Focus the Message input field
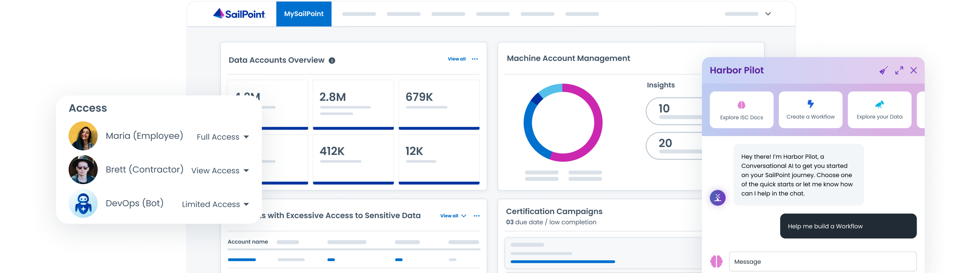The width and height of the screenshot is (980, 273). (823, 261)
